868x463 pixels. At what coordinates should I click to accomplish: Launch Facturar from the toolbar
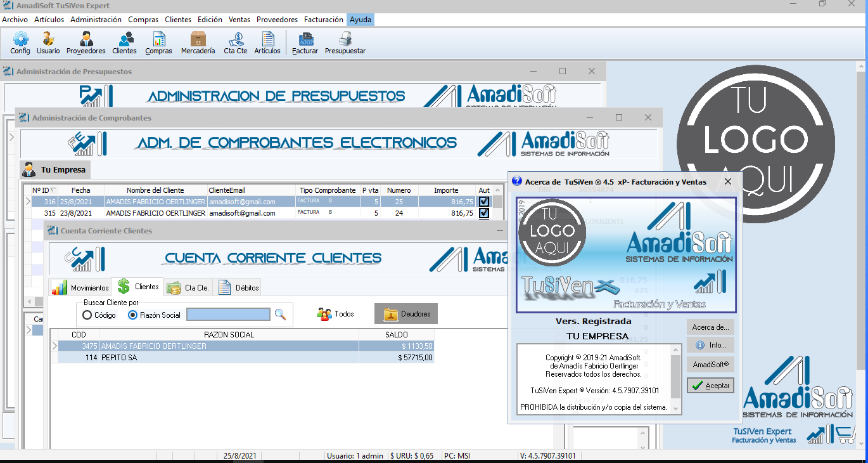click(305, 42)
